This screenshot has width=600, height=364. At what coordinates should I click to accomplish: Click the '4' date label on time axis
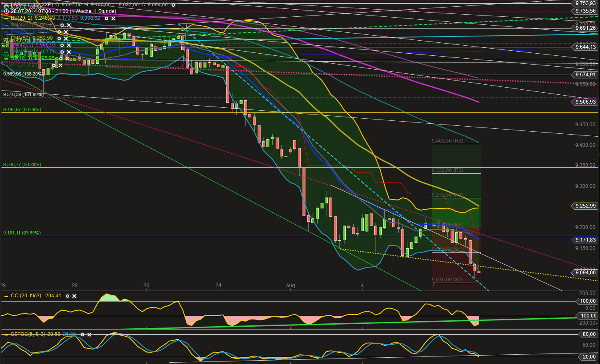click(x=363, y=286)
